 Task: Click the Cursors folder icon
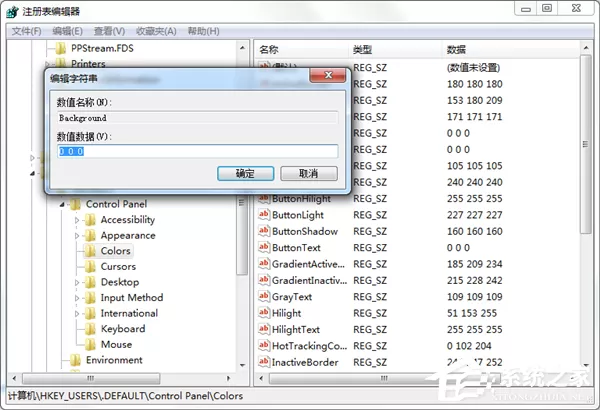[x=90, y=266]
